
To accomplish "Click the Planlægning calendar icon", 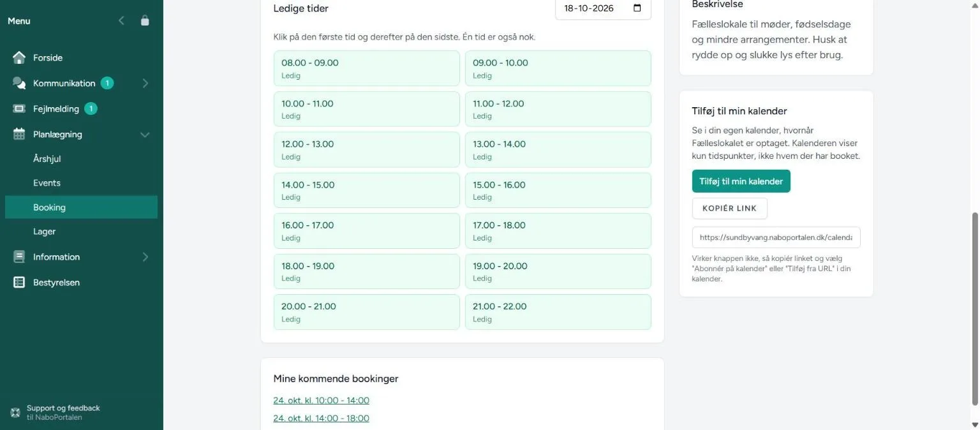I will (x=19, y=134).
